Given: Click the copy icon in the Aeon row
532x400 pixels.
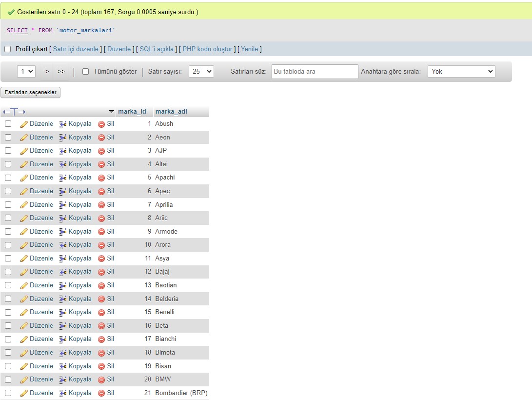Looking at the screenshot, I should tap(63, 138).
